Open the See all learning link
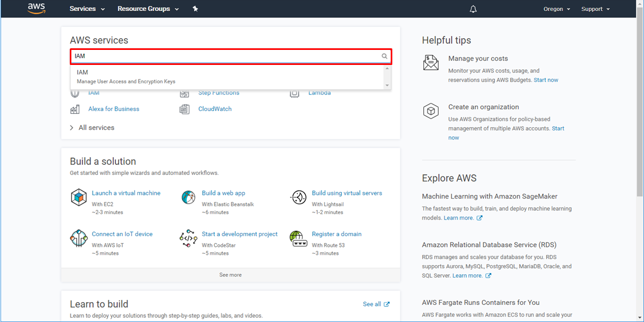 pos(376,304)
